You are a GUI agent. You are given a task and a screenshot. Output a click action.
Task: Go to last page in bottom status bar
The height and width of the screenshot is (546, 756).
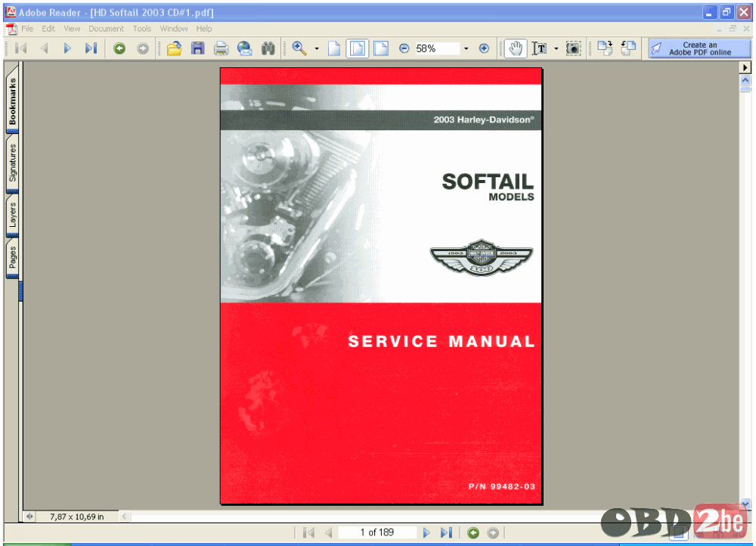[447, 532]
